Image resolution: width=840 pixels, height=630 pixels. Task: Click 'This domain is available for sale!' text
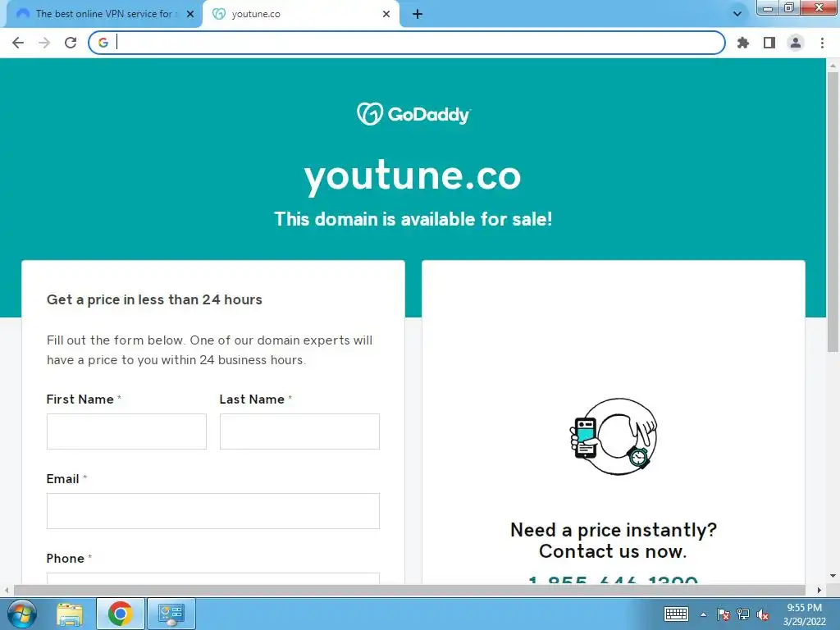click(413, 219)
